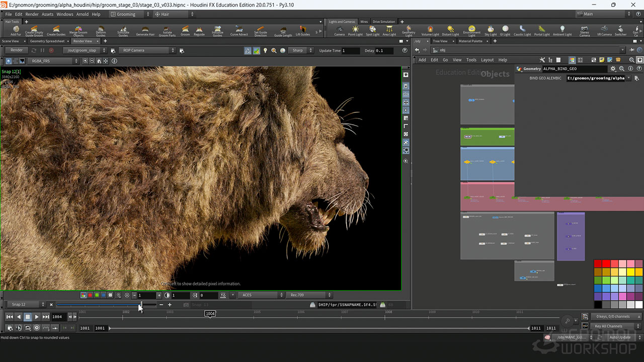Click the Camera shelf tool
Viewport: 644px width, 362px height.
tap(340, 31)
